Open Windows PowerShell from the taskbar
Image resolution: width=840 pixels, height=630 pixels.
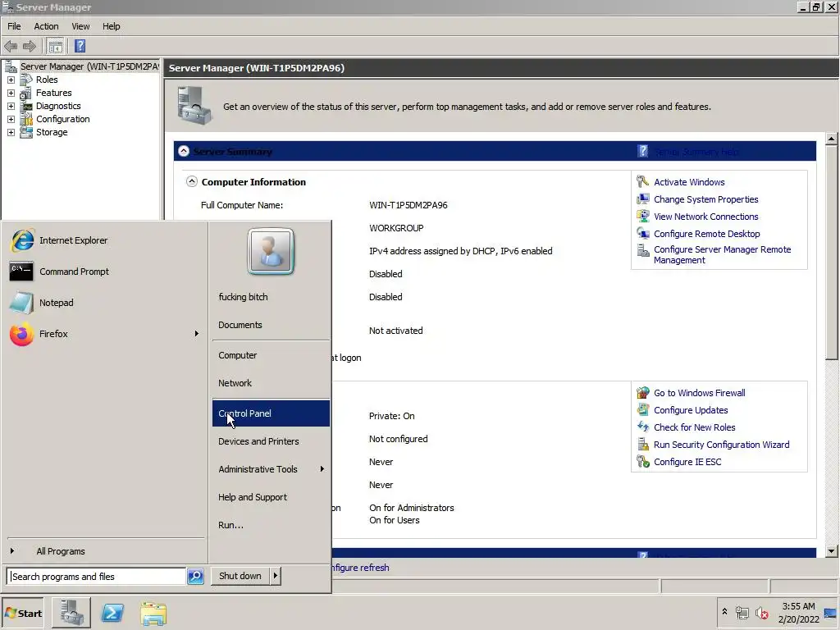click(112, 612)
